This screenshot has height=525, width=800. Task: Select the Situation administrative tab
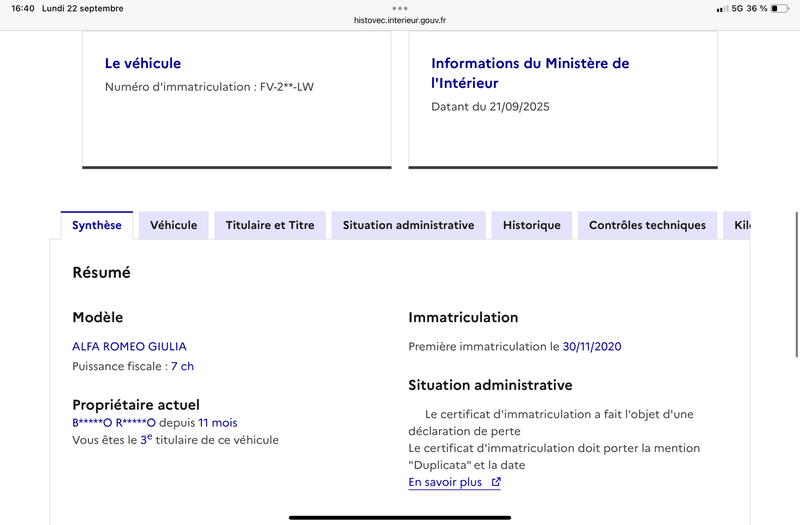(409, 225)
